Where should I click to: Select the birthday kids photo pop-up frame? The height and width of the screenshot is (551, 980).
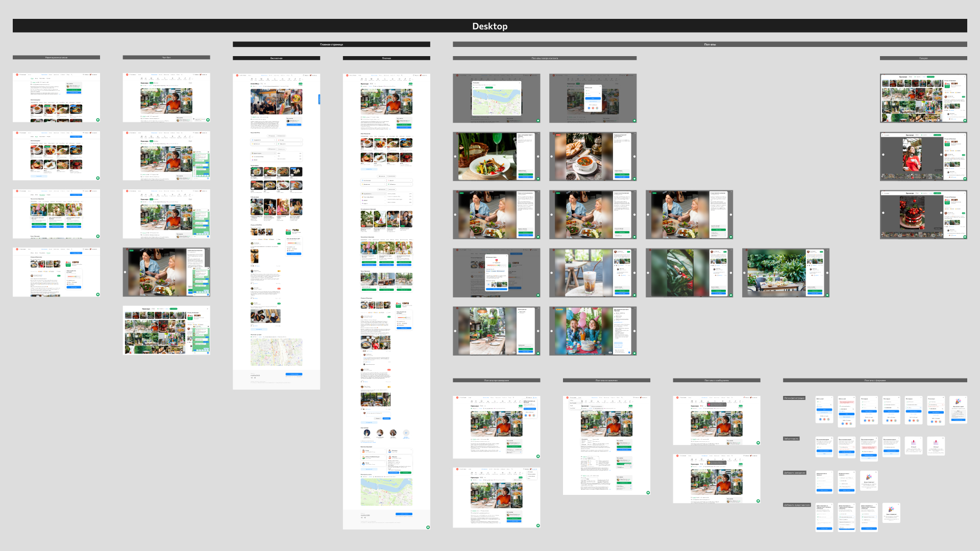pos(593,331)
